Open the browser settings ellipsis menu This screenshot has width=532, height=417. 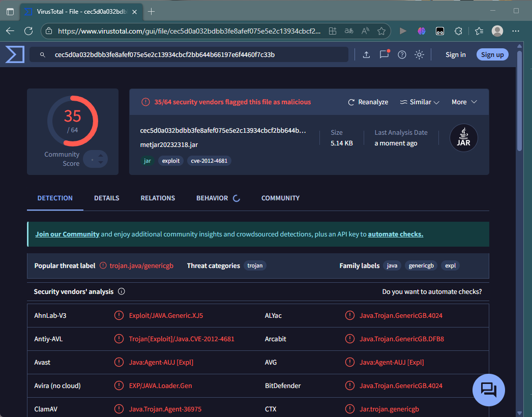tap(516, 31)
